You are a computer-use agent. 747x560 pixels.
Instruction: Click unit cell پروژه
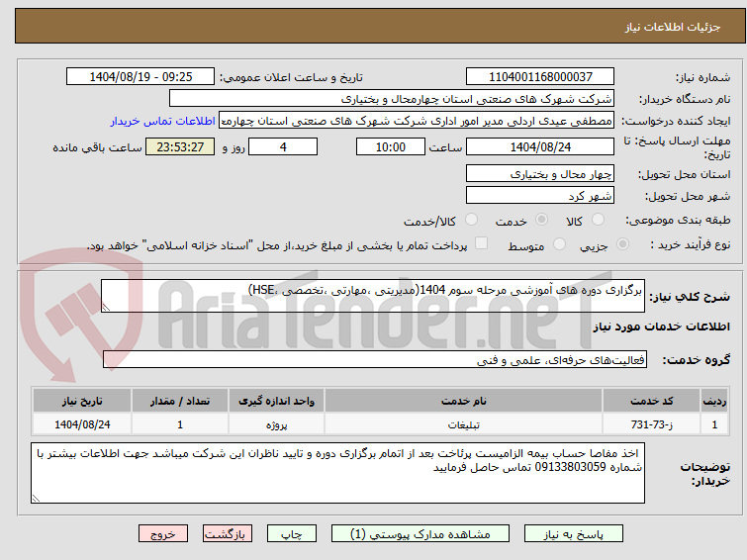[x=276, y=424]
